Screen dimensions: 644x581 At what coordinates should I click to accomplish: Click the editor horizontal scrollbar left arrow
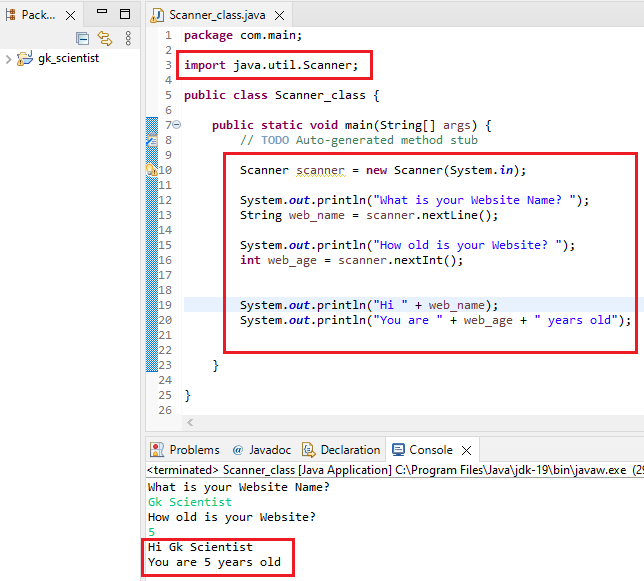coord(190,422)
